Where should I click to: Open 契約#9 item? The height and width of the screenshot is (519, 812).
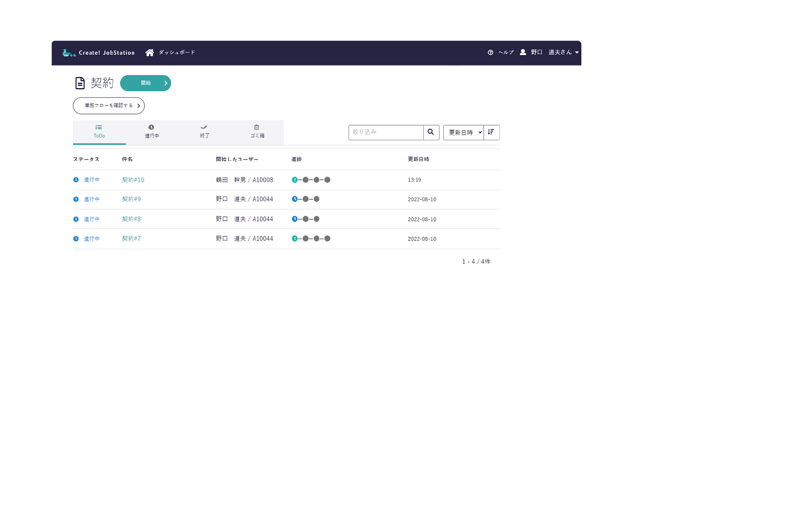(x=131, y=199)
